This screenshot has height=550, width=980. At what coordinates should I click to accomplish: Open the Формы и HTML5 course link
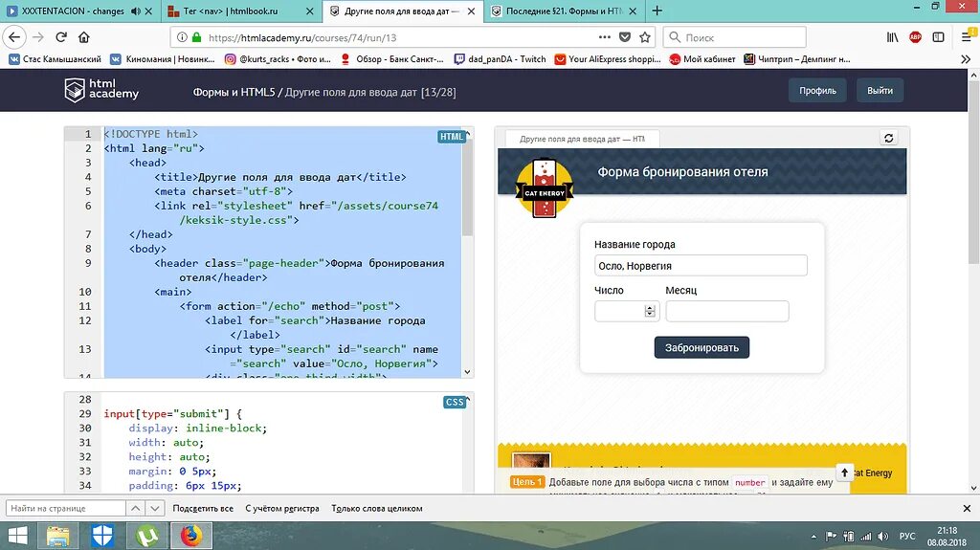tap(234, 92)
